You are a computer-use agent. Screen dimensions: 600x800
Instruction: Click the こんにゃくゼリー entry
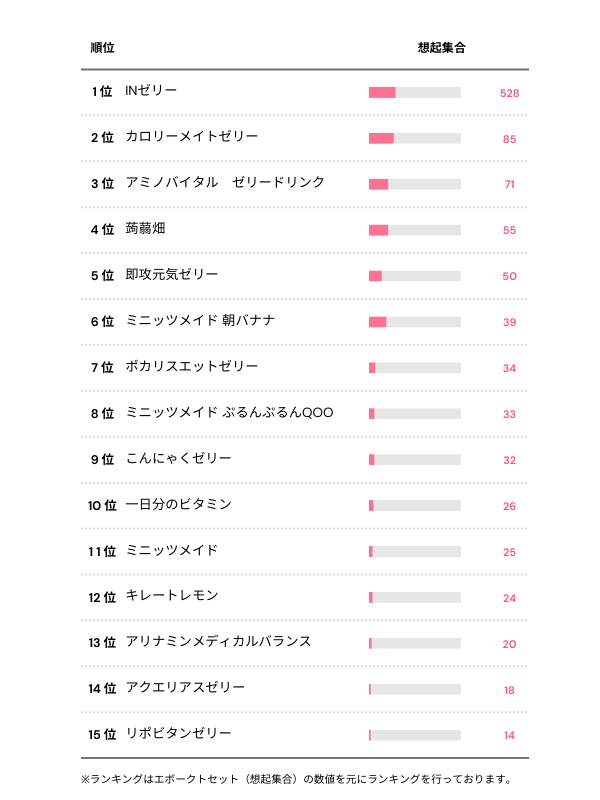tap(179, 459)
